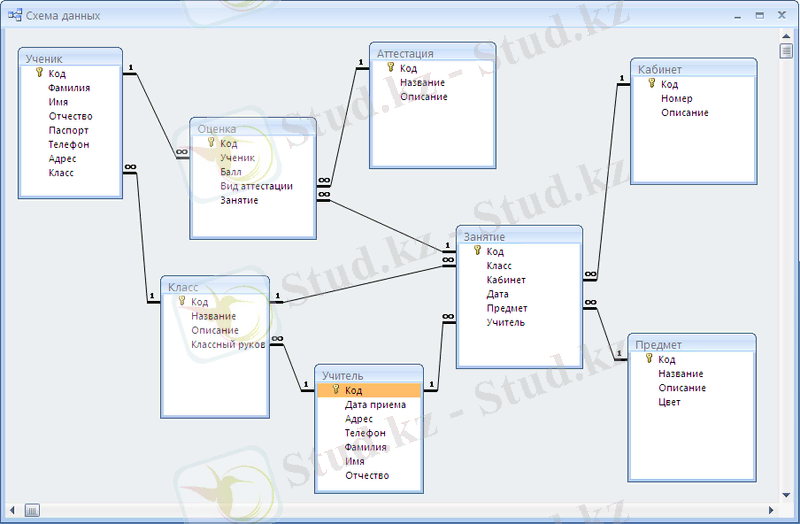Minimize the Схема данных window
Screen dimensions: 800x524
[x=738, y=16]
